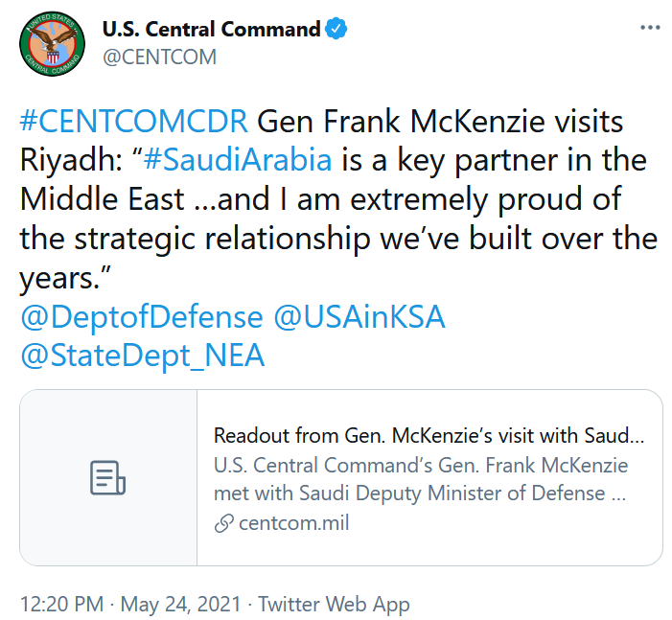Image resolution: width=672 pixels, height=620 pixels.
Task: Visit the @DeptofDefense mention
Action: (142, 317)
